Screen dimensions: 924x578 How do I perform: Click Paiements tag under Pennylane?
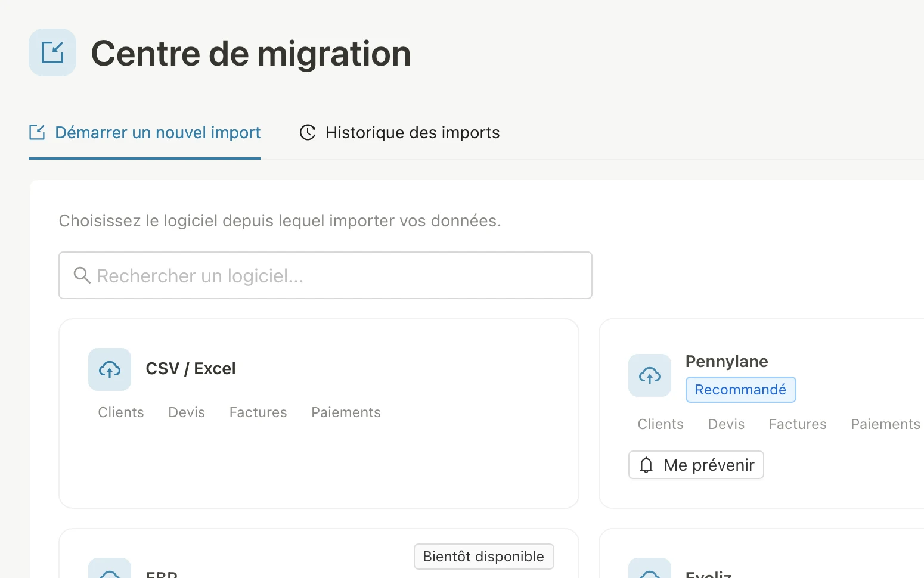pyautogui.click(x=886, y=424)
